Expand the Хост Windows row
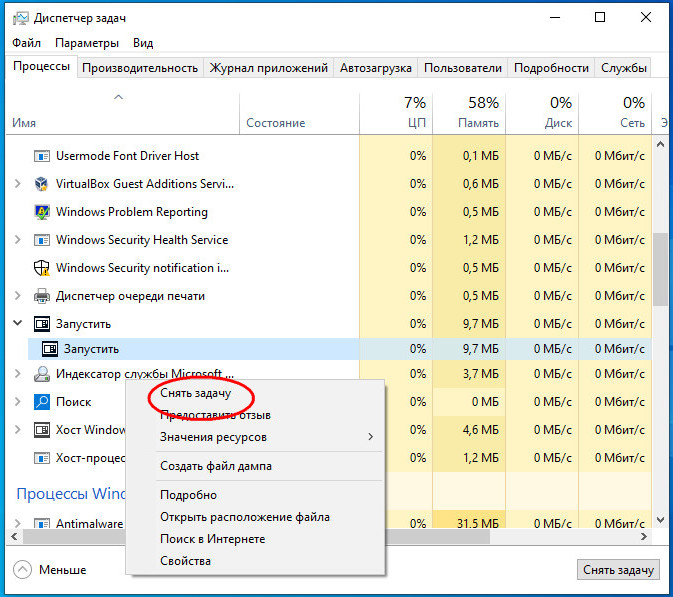The image size is (673, 597). point(18,430)
